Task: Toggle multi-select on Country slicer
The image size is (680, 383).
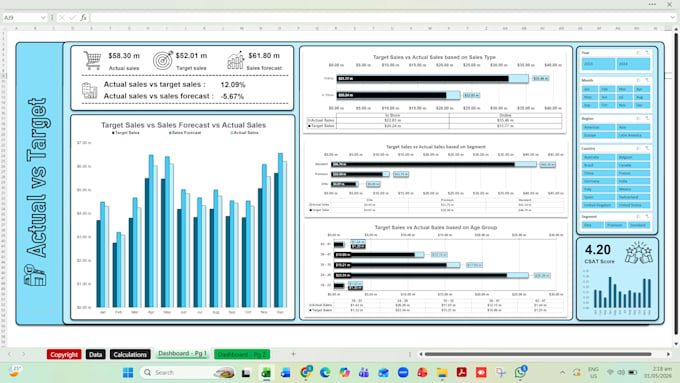Action: pos(638,148)
